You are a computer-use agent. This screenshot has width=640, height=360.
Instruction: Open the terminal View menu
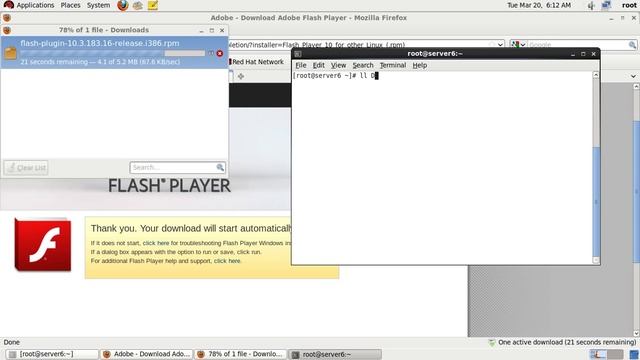(338, 65)
